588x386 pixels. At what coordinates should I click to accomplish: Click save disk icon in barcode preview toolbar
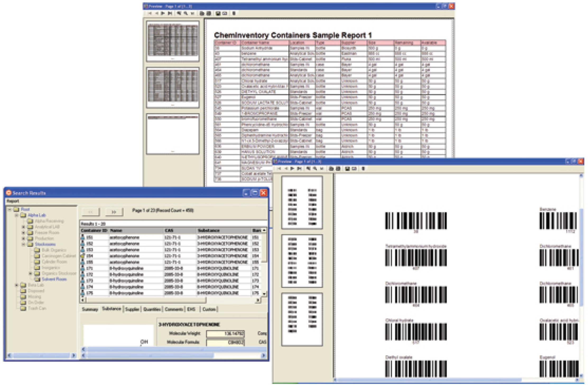[347, 168]
